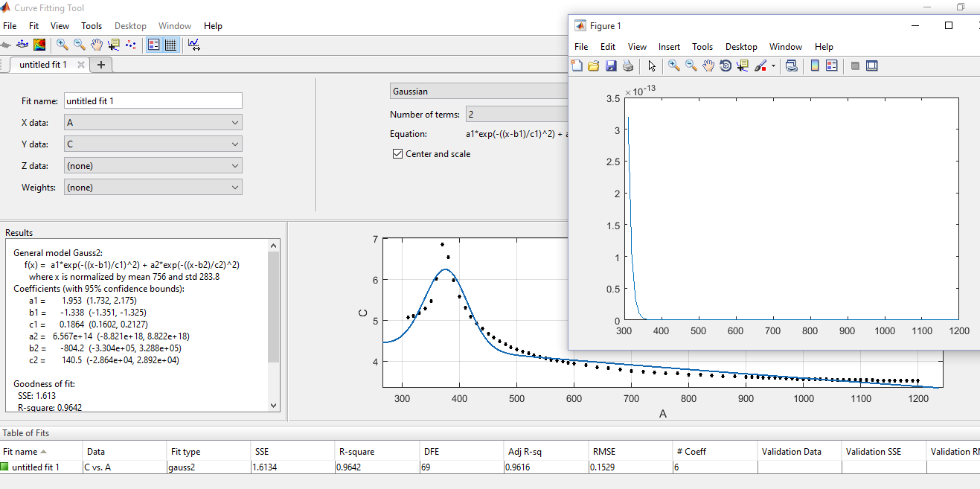Viewport: 980px width, 489px height.
Task: Select the Exclude Outliers tool
Action: tap(131, 45)
